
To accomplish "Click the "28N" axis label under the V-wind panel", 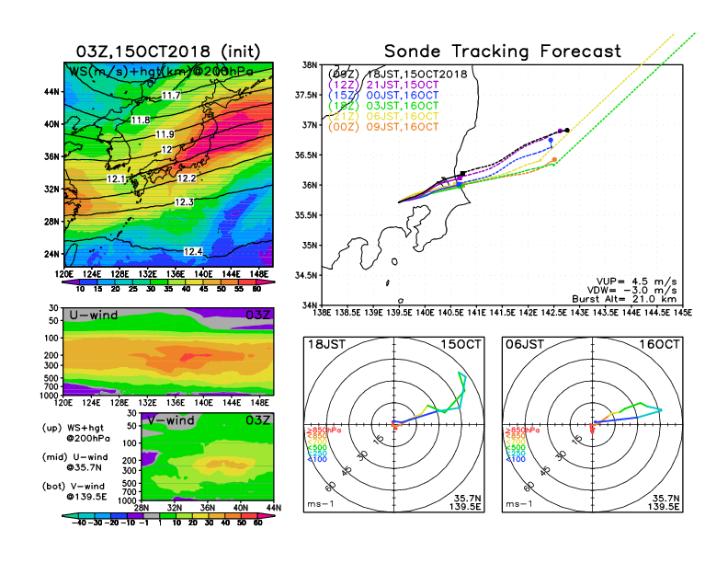I will pyautogui.click(x=142, y=507).
